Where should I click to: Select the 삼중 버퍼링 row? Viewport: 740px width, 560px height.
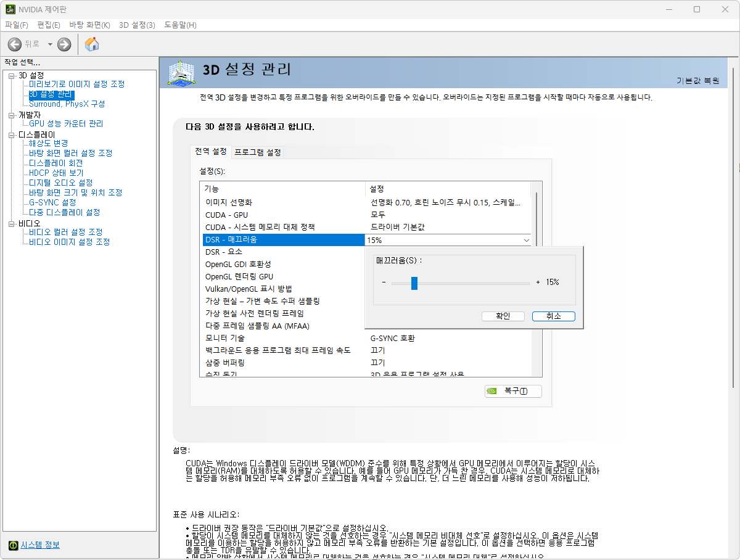click(368, 363)
